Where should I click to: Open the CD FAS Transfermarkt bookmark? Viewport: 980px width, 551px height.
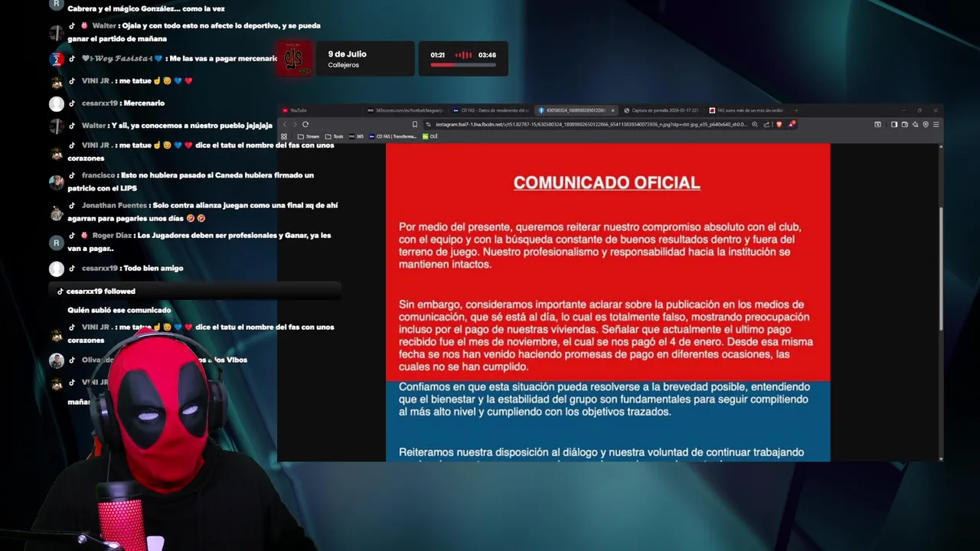click(393, 136)
